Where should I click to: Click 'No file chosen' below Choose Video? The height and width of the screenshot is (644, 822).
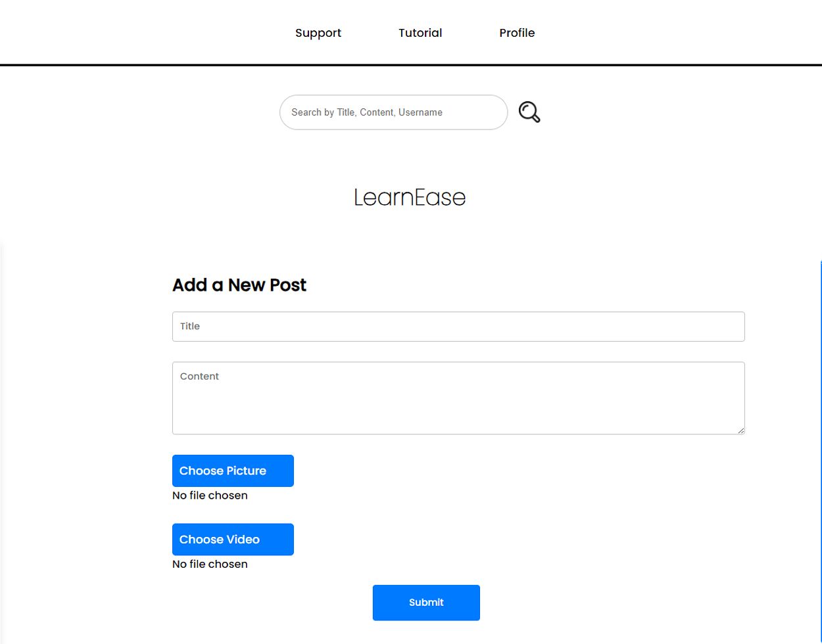point(210,564)
